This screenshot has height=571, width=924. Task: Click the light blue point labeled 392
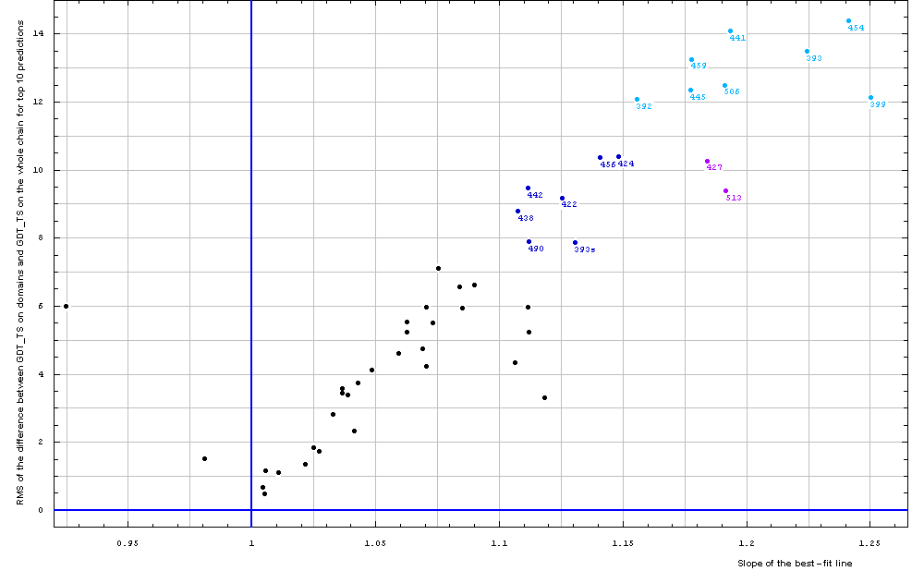click(637, 100)
